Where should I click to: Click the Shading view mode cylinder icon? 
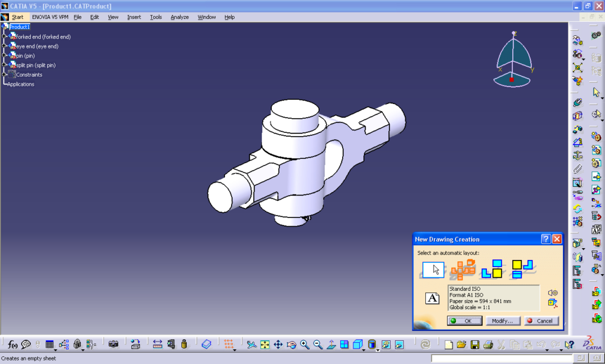tap(372, 344)
